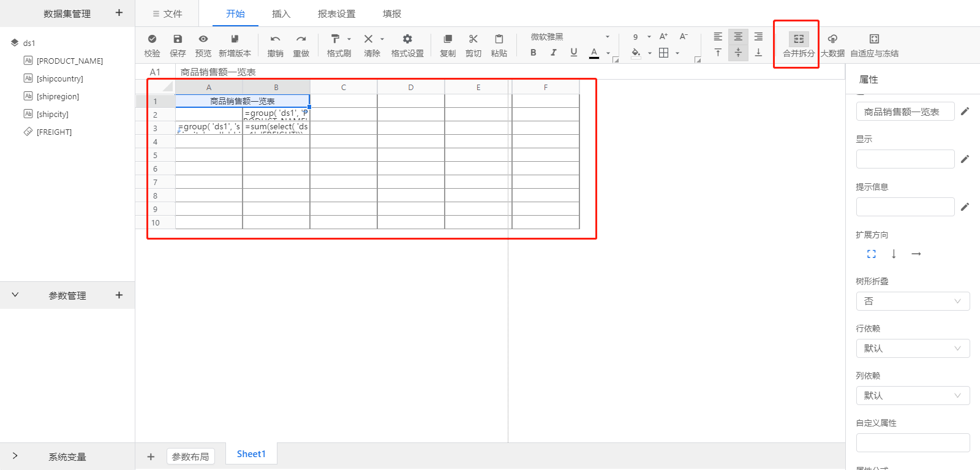The height and width of the screenshot is (470, 980).
Task: Click the 参数布局 button
Action: (x=190, y=457)
